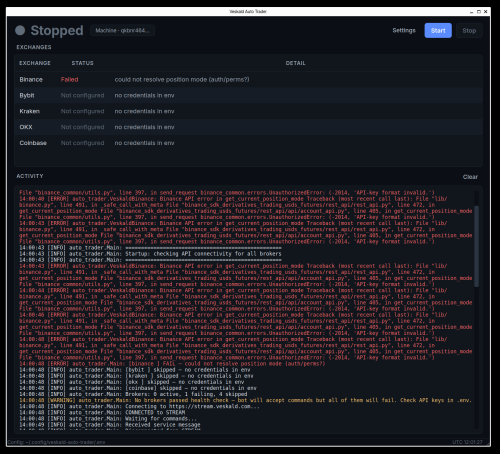Click the '[okx ] skipped' log line
The height and width of the screenshot is (454, 500).
pyautogui.click(x=131, y=382)
